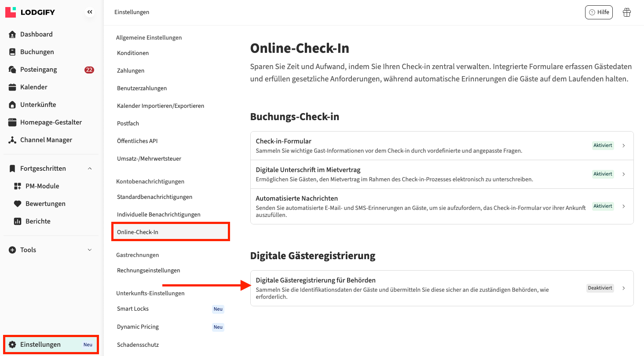Expand the Tools section chevron

click(x=90, y=250)
